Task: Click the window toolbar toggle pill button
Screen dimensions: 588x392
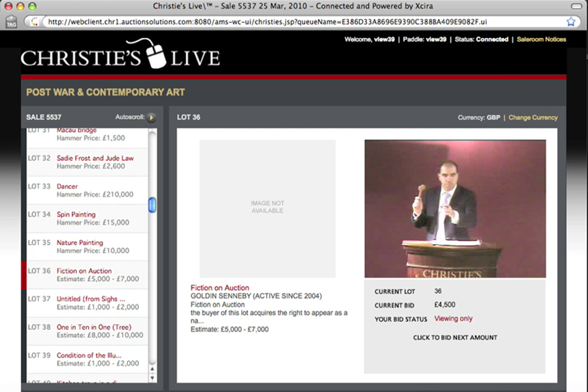Action: (x=576, y=6)
